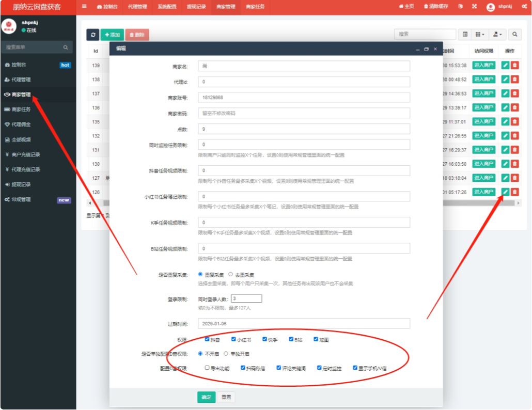
Task: Click the edit pencil icon for row 126
Action: tap(505, 192)
